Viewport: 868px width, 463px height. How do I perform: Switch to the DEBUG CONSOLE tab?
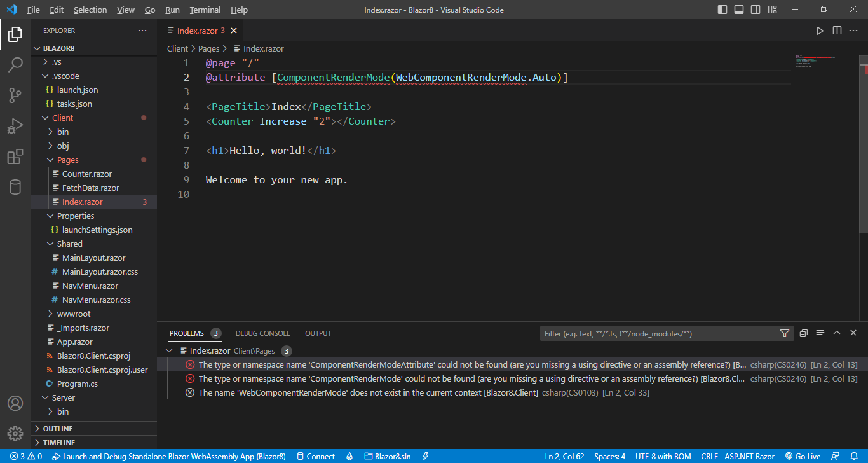pos(262,333)
